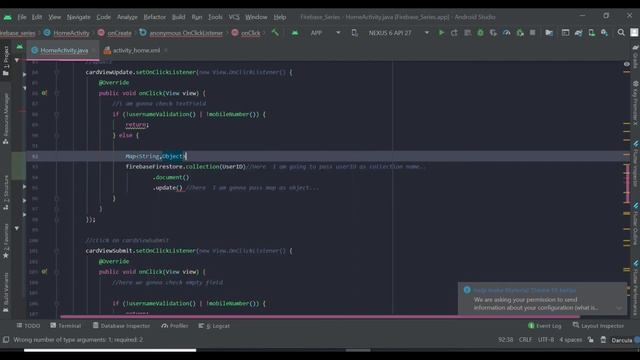The height and width of the screenshot is (360, 640).
Task: Click the HomeActivity breadcrumb
Action: pyautogui.click(x=67, y=33)
